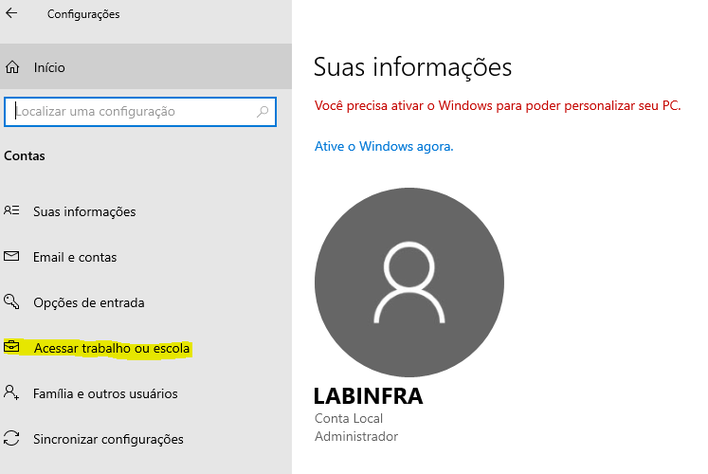Screen dimensions: 708x474
Task: Focus the Localizar uma configuração field
Action: 140,112
